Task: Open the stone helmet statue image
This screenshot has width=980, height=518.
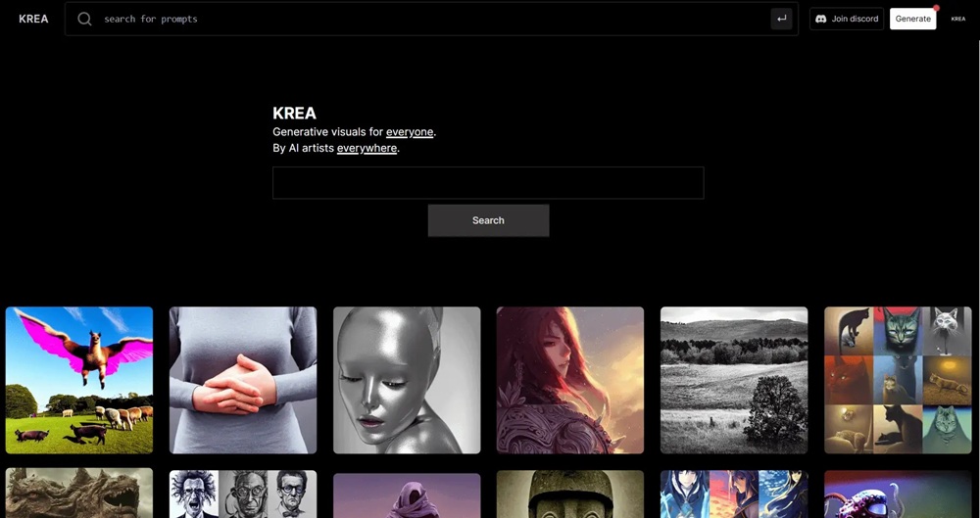Action: coord(570,494)
